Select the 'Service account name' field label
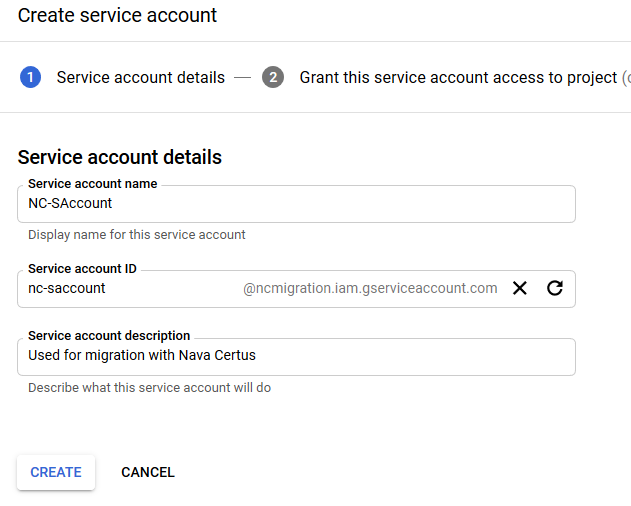Viewport: 631px width, 506px height. click(x=93, y=184)
